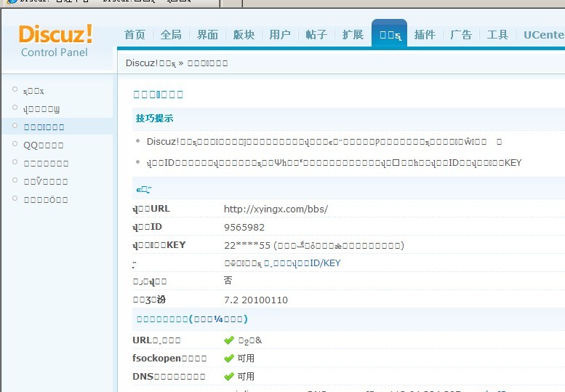The width and height of the screenshot is (565, 392).
Task: Open the 用户 tab
Action: click(x=280, y=35)
